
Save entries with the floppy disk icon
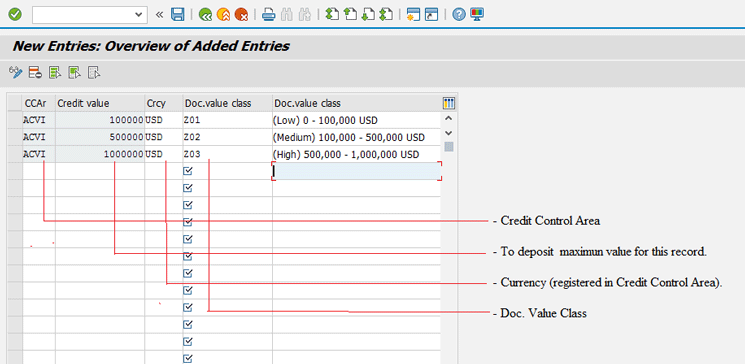point(177,15)
